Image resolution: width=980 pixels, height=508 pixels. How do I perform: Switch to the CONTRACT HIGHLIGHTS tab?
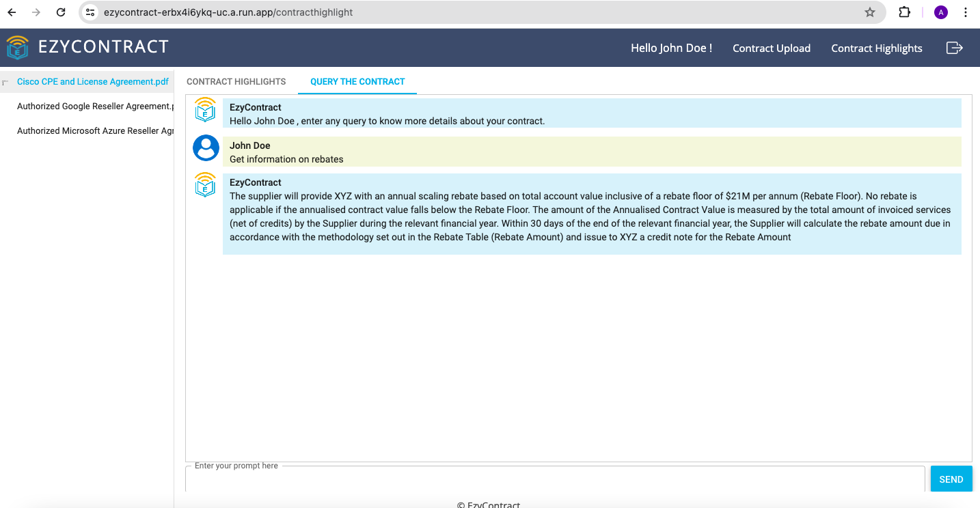(x=236, y=81)
